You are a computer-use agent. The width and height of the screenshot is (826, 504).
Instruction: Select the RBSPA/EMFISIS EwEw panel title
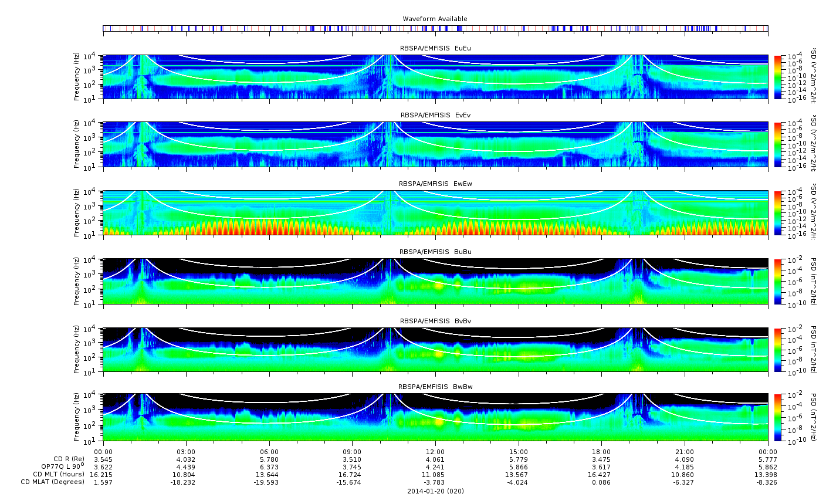(x=435, y=184)
